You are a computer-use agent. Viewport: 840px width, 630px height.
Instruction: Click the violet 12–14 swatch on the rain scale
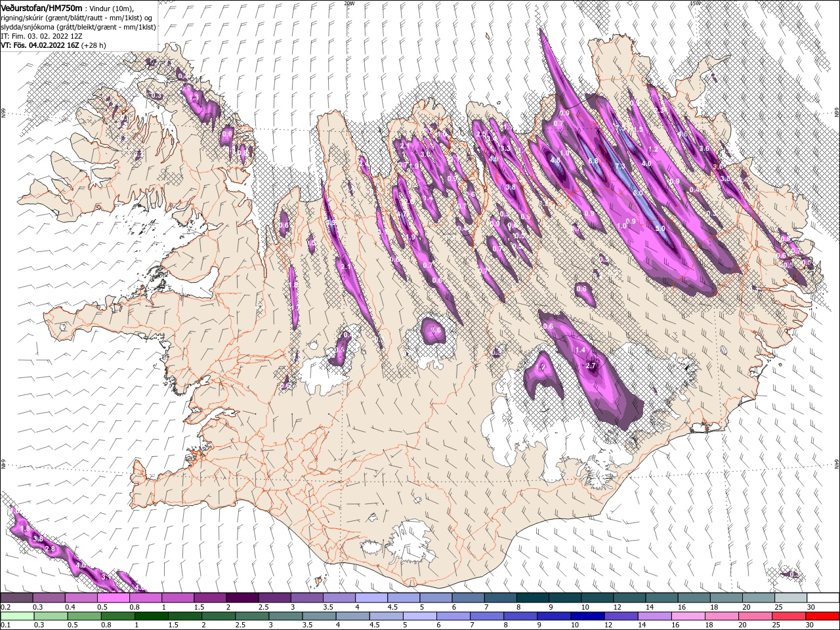pos(620,616)
